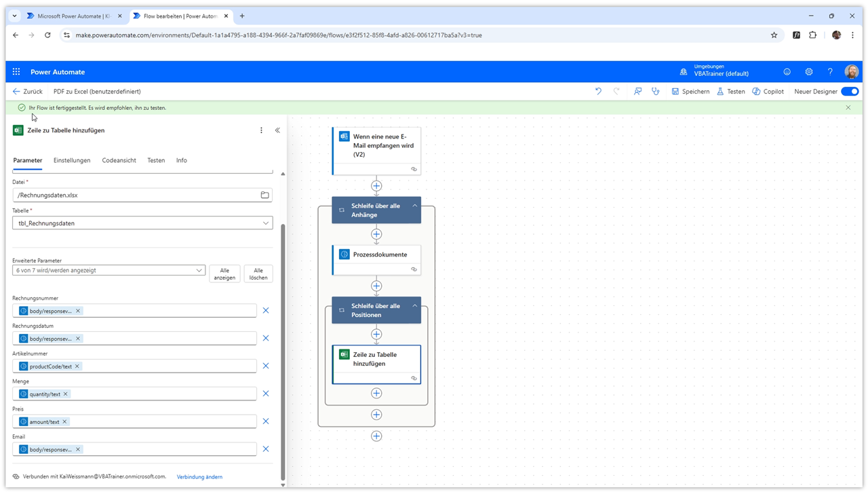868x492 pixels.
Task: Add step directly below 'Zeile zu Tabelle hinzufügen' card
Action: pos(376,393)
